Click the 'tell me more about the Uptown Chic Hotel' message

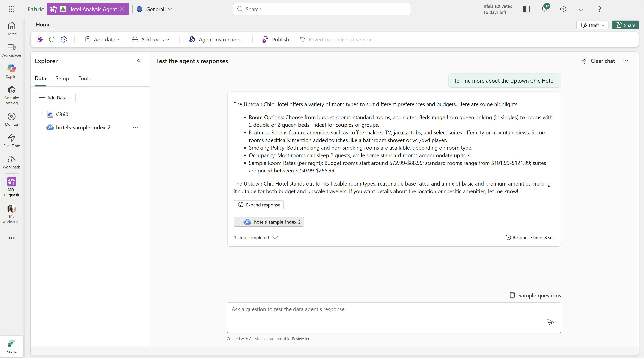(504, 81)
